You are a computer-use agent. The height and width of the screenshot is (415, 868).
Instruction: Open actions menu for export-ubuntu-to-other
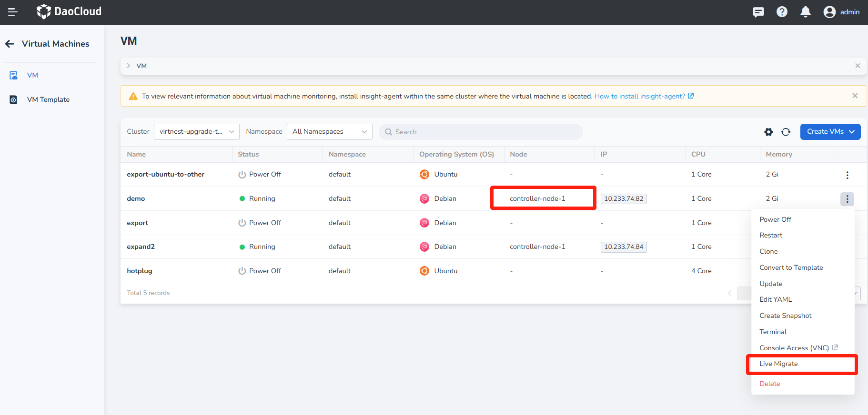(x=847, y=175)
